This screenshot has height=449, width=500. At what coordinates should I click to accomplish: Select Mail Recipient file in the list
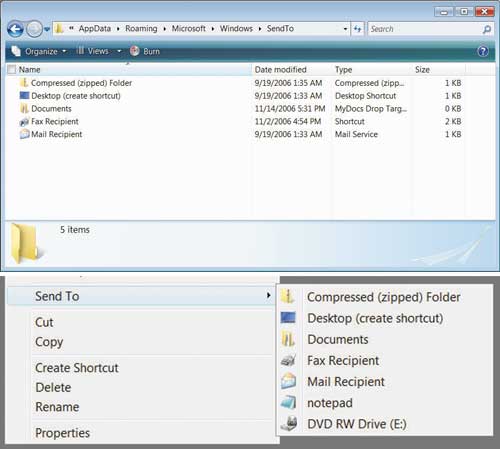[x=56, y=134]
